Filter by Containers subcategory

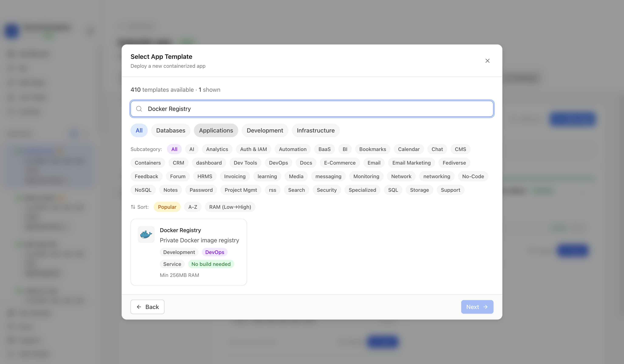[x=147, y=163]
